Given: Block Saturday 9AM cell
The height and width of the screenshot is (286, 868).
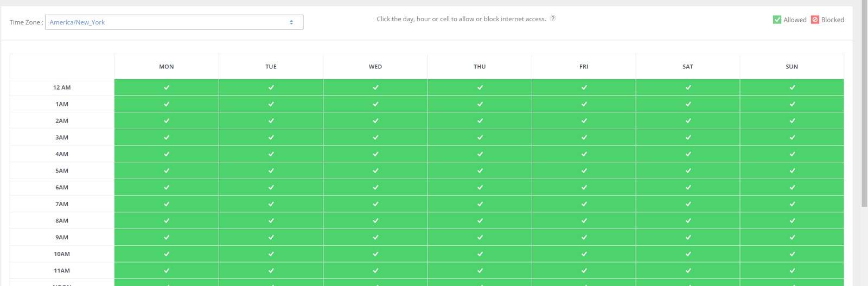Looking at the screenshot, I should coord(688,237).
